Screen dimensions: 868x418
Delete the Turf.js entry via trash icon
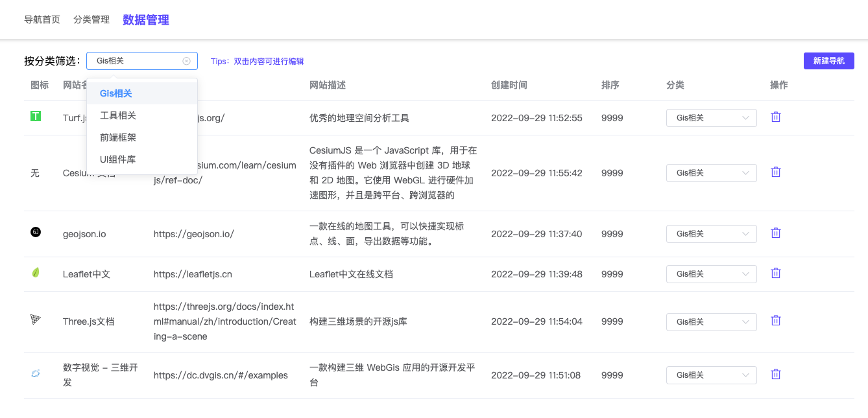point(775,117)
